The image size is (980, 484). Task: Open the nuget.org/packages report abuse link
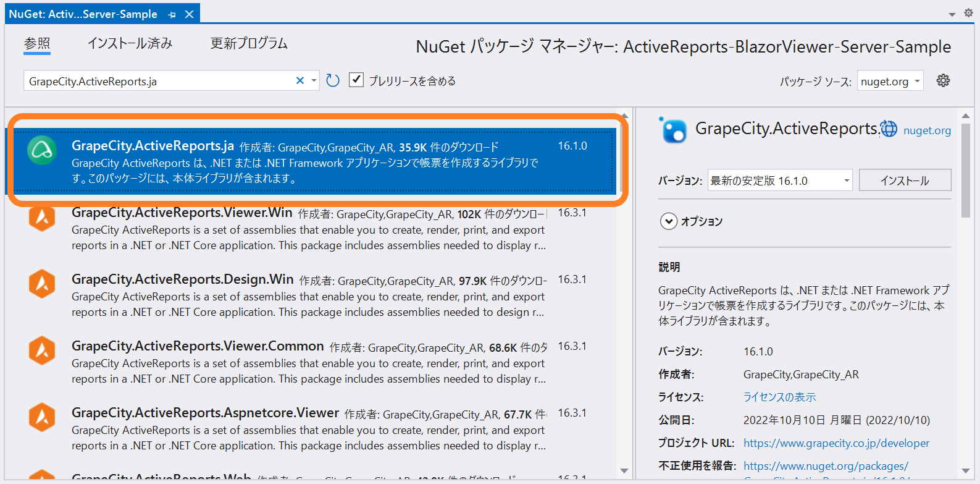(826, 466)
